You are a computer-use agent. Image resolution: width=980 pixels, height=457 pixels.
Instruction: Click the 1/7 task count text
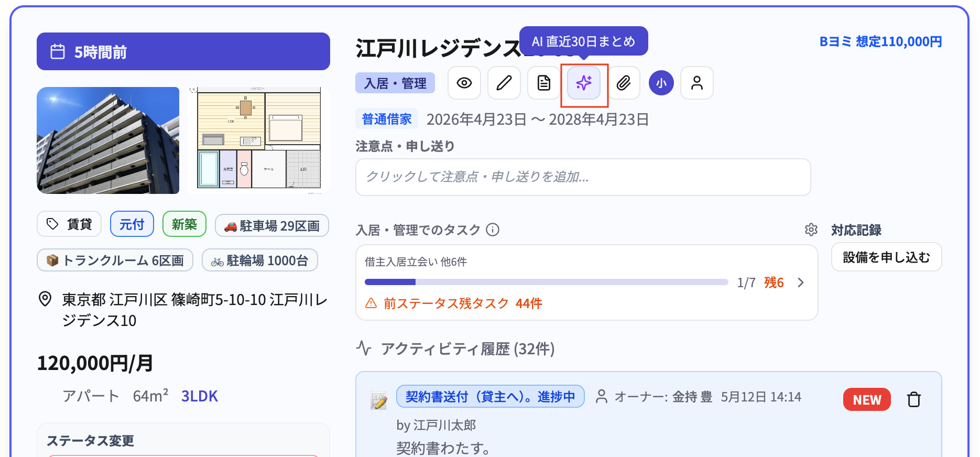coord(746,282)
